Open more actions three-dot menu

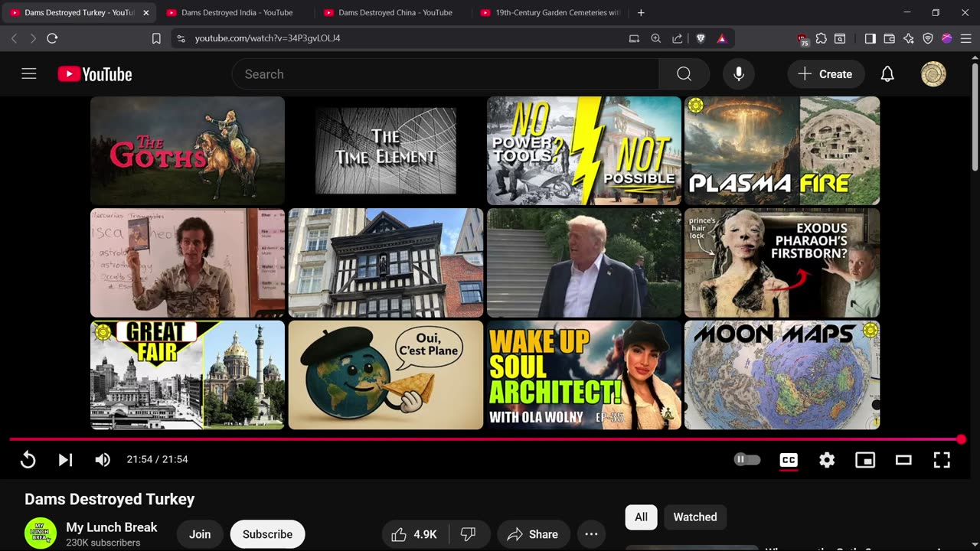pos(591,534)
